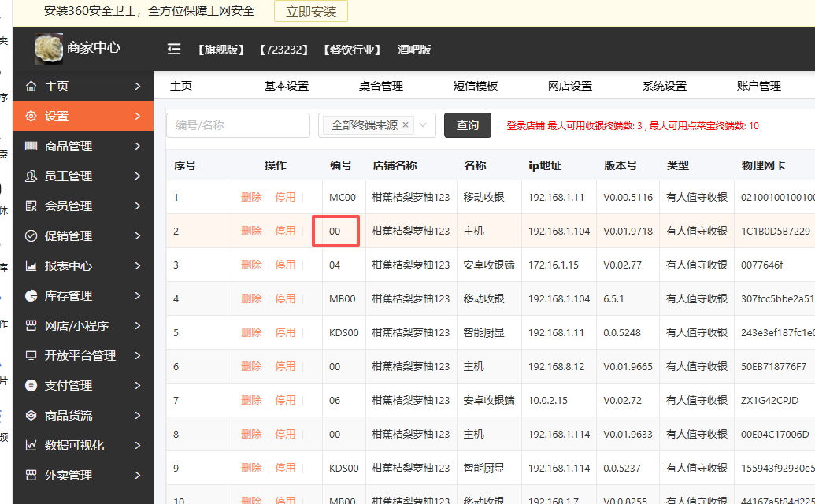Viewport: 815px width, 504px height.
Task: Click the yen icon beside 支付管理
Action: [x=31, y=386]
